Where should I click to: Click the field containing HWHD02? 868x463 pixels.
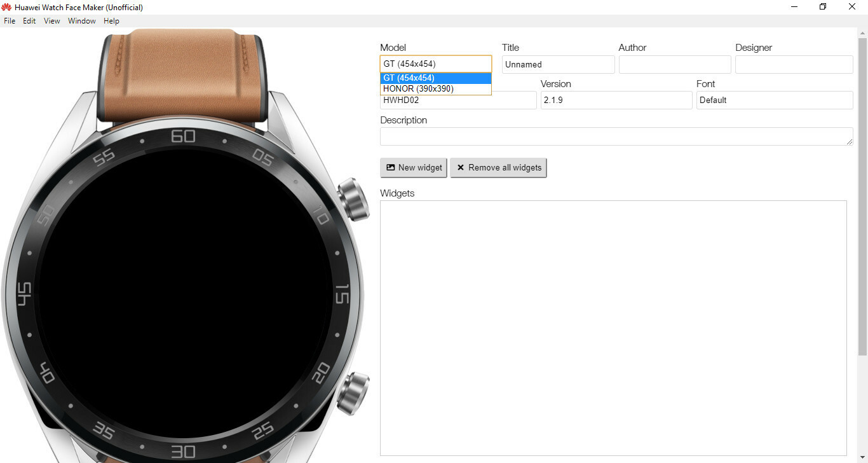(458, 100)
